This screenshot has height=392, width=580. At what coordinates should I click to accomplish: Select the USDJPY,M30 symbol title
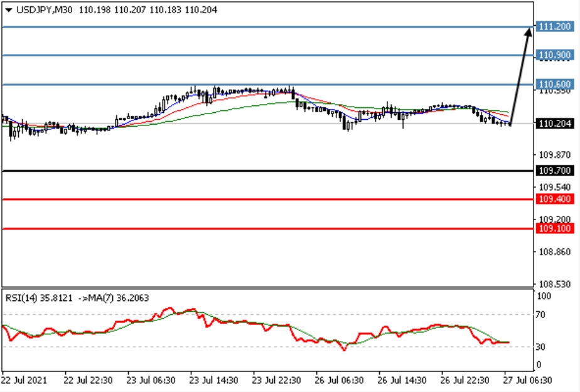coord(45,10)
